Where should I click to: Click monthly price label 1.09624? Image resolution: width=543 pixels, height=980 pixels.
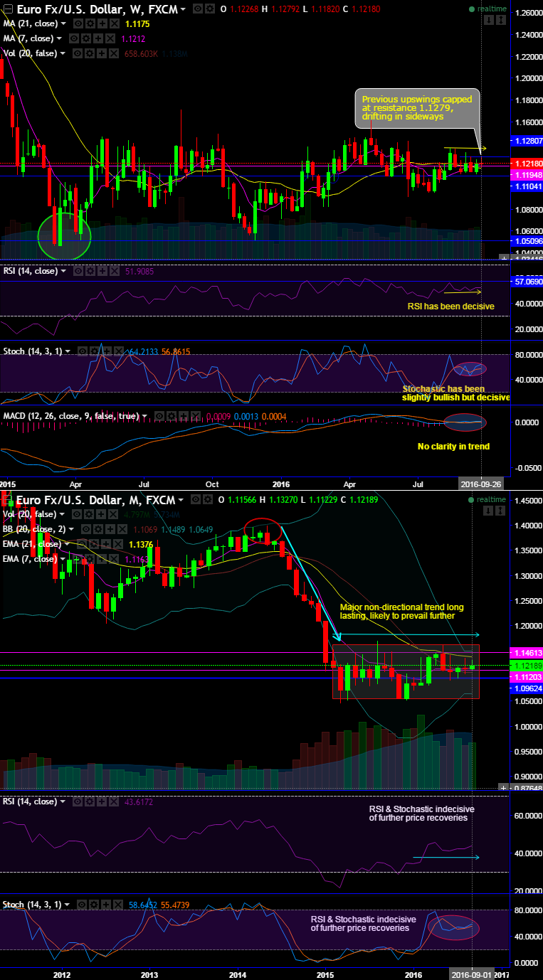click(x=527, y=689)
